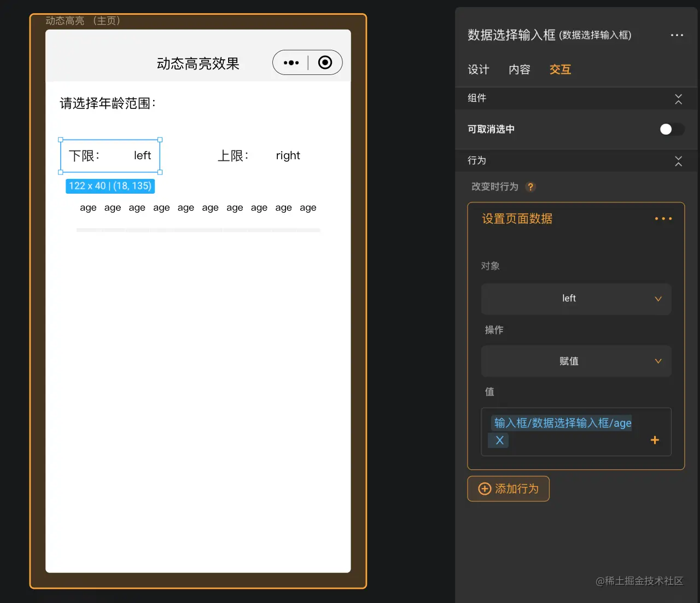Image resolution: width=700 pixels, height=603 pixels.
Task: Click the first age item in the row
Action: 88,208
